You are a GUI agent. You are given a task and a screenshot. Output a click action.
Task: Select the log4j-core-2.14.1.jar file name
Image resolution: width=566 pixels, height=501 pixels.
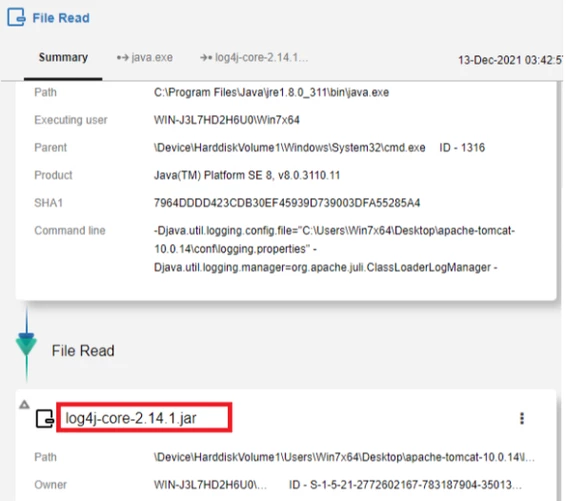point(131,418)
